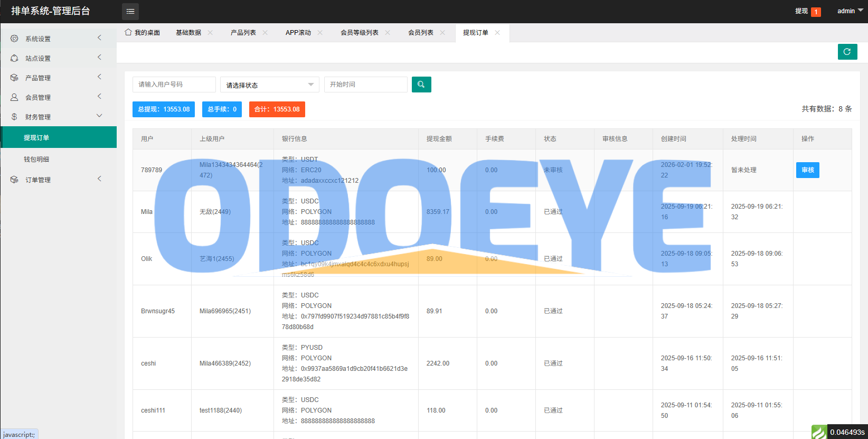Open the admin account dropdown

pos(849,11)
